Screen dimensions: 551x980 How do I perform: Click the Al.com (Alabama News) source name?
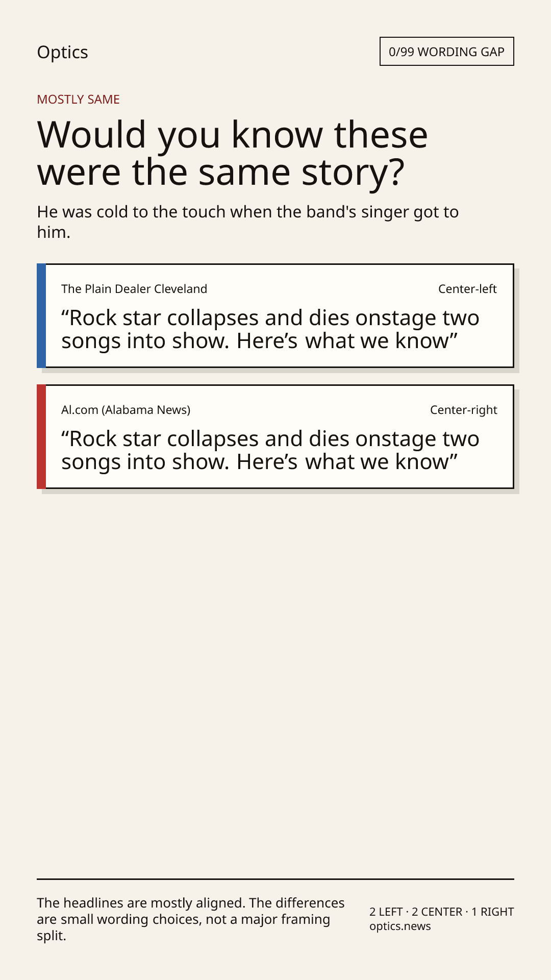click(x=126, y=410)
